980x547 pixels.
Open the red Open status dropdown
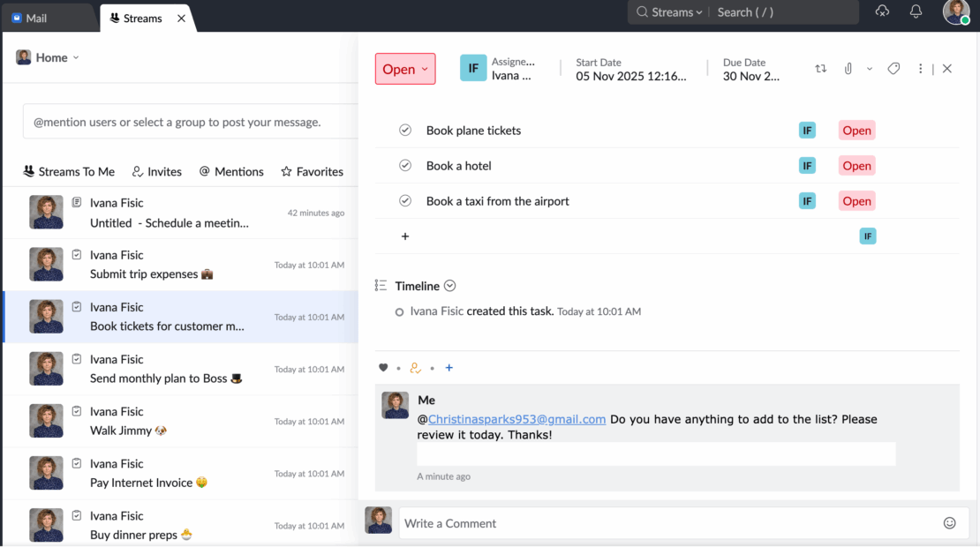[405, 68]
